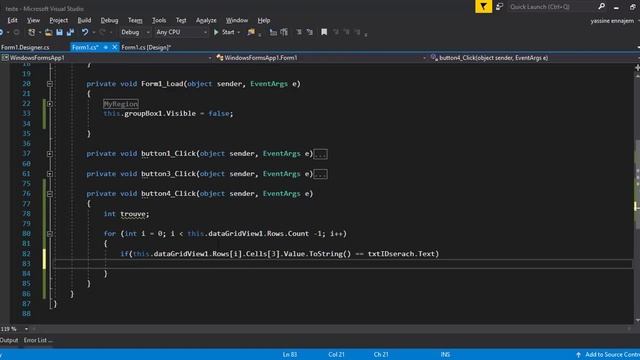The image size is (640, 360).
Task: Click the comment out lines icon
Action: 299,32
